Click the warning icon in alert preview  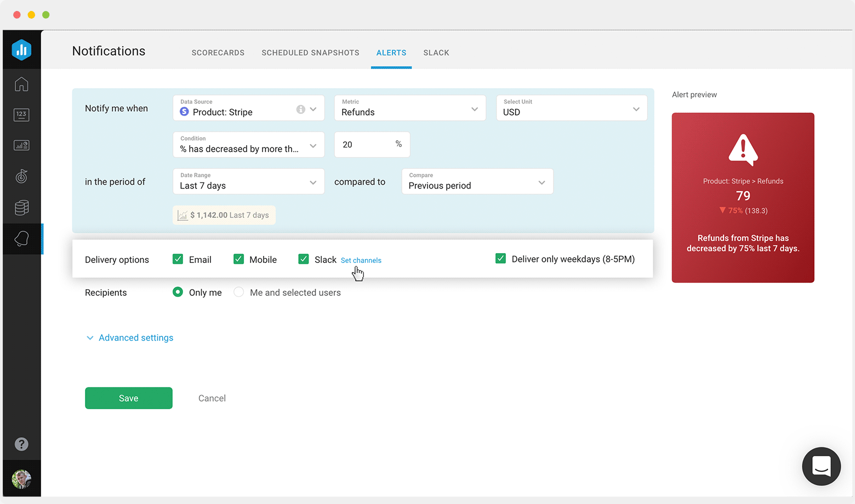[x=743, y=150]
